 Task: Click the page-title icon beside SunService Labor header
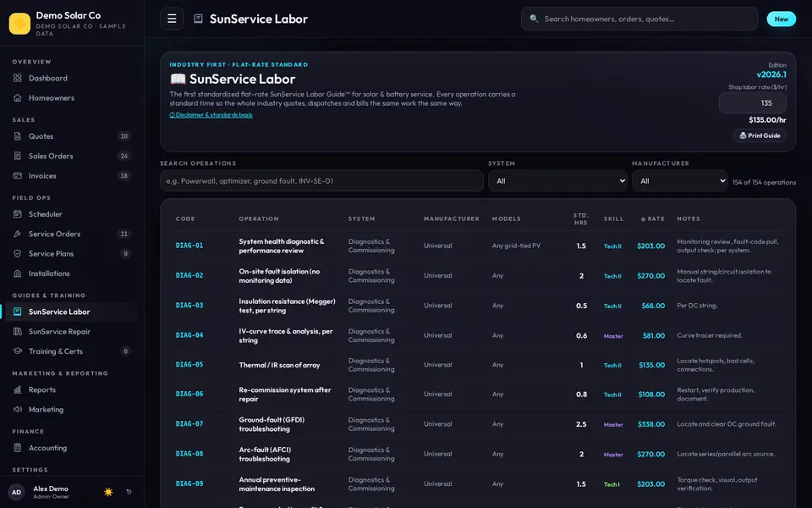[198, 19]
